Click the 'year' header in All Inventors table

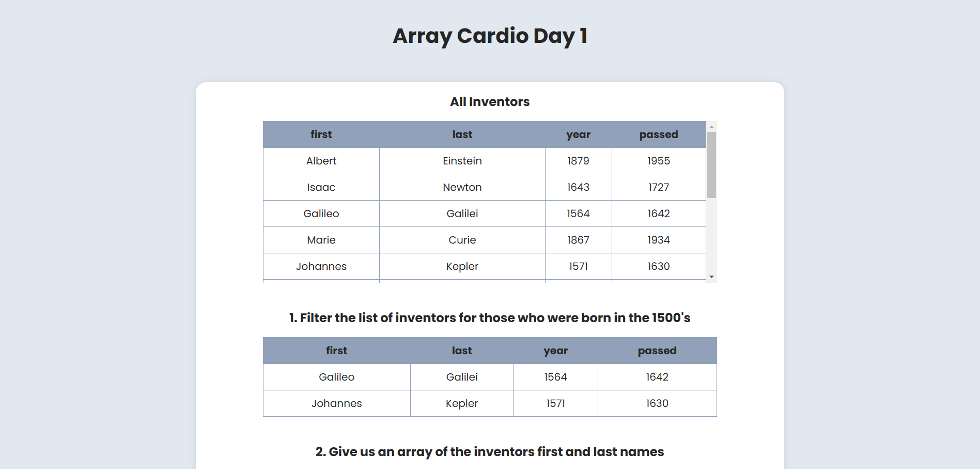click(578, 134)
